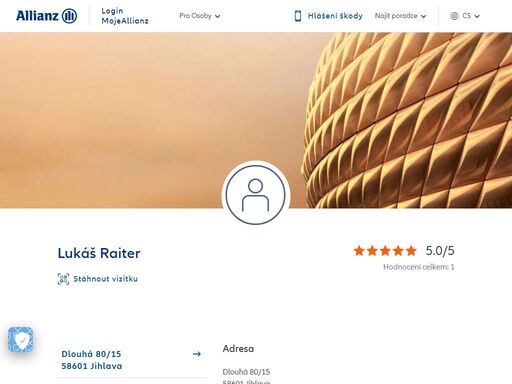Screen dimensions: 512x384
Task: Expand the Pro Osoby dropdown
Action: [x=199, y=16]
